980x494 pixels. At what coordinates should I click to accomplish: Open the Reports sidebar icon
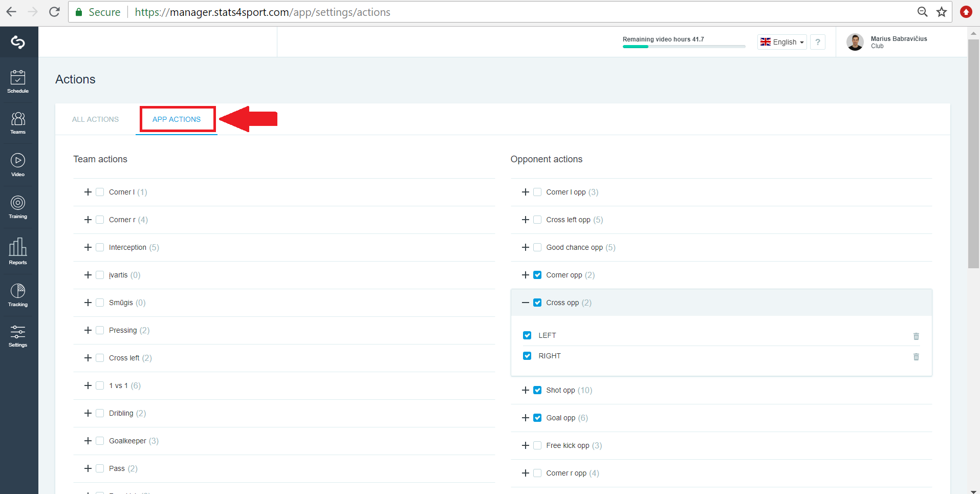[18, 251]
